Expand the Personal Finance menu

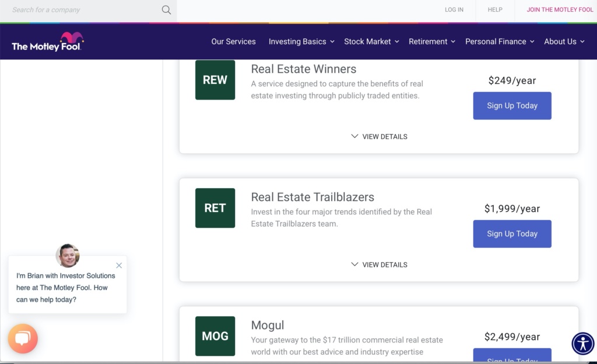[x=500, y=41]
